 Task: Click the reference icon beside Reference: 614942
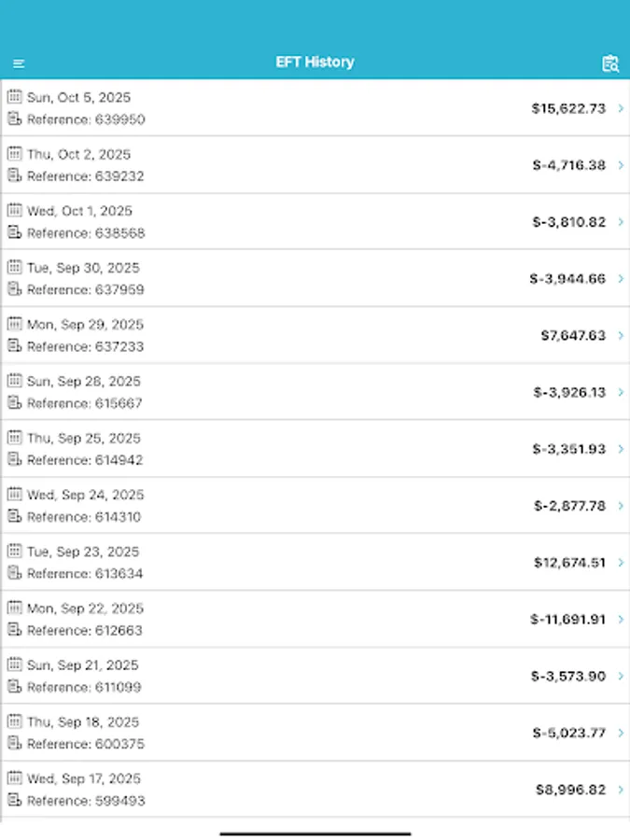tap(13, 460)
